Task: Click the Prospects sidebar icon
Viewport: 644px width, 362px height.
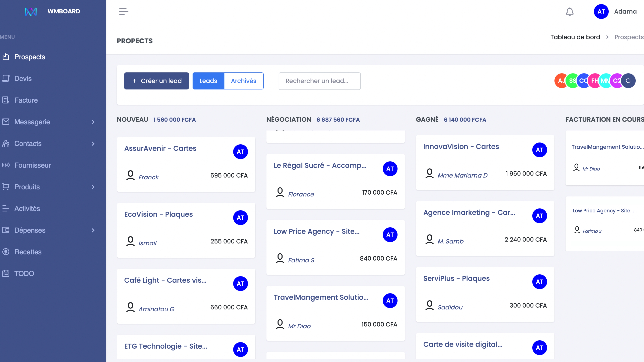Action: [x=6, y=57]
